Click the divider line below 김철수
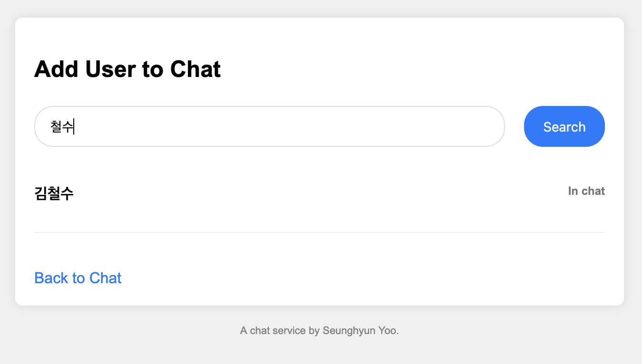 (319, 232)
